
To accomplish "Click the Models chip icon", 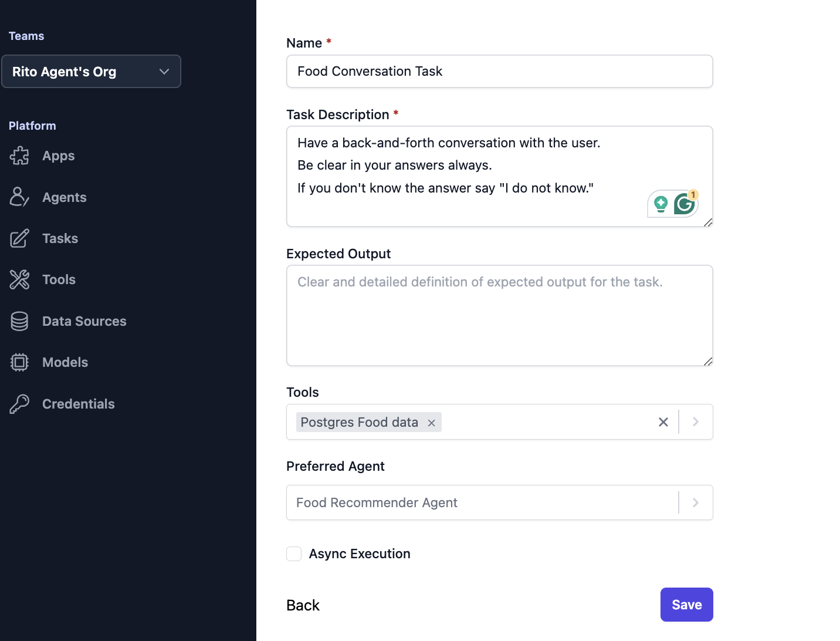I will point(19,362).
